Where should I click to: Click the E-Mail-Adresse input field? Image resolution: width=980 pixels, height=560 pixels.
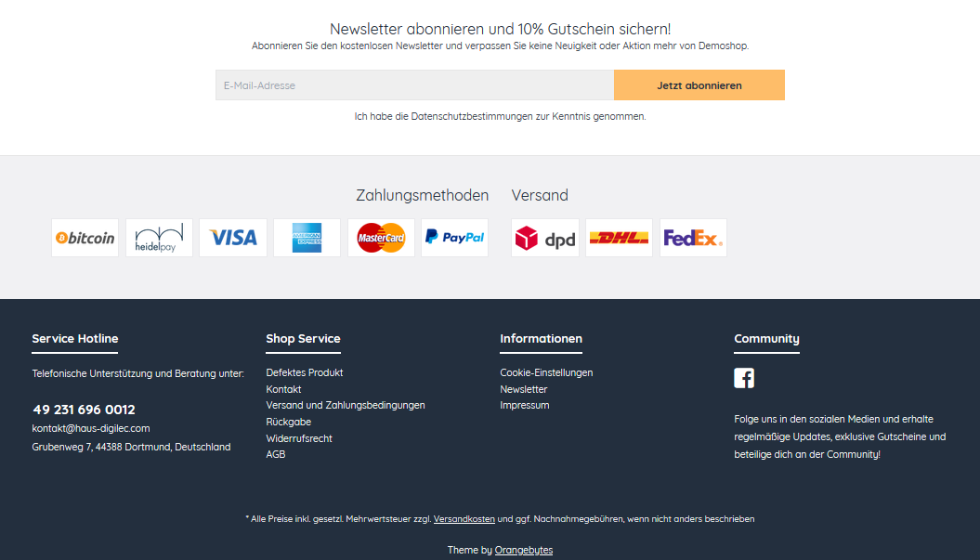click(x=415, y=85)
